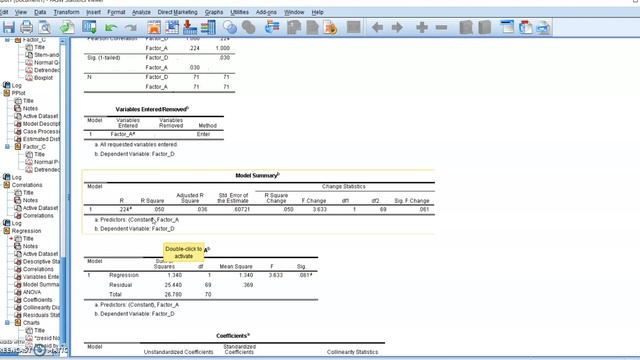Collapse the Charts node in outline
640x360 pixels.
[x=7, y=322]
